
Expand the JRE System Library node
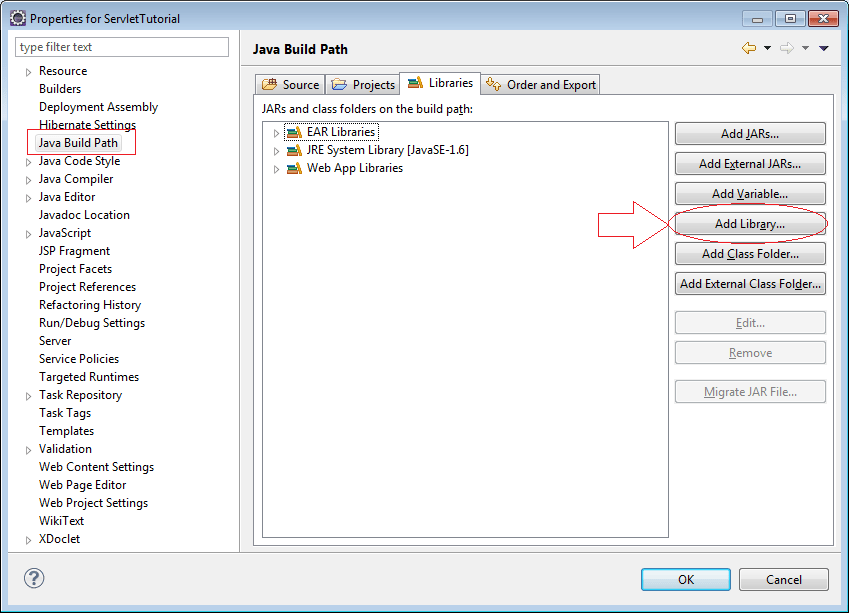tap(277, 150)
